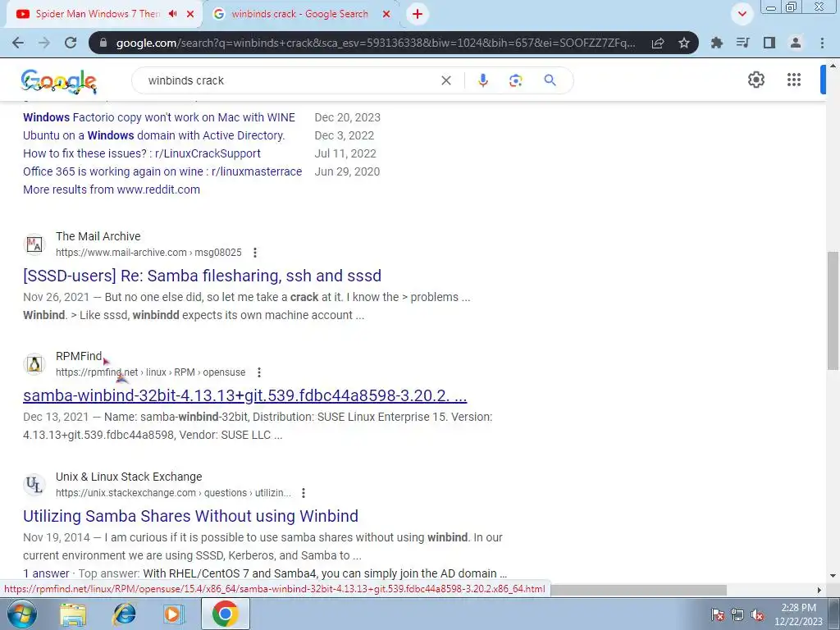Viewport: 840px width, 630px height.
Task: Open 'How to fix these issues?' link
Action: pyautogui.click(x=142, y=153)
